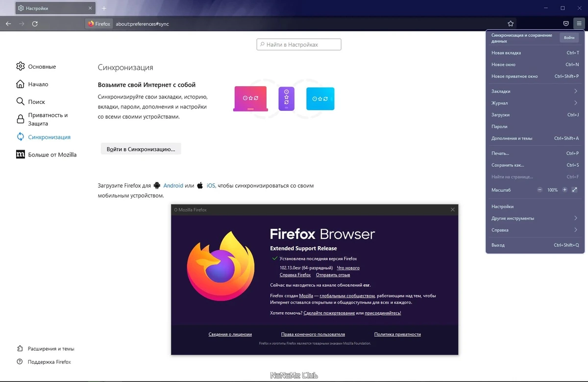
Task: Select Новое приватное окно menu item
Action: (x=535, y=76)
